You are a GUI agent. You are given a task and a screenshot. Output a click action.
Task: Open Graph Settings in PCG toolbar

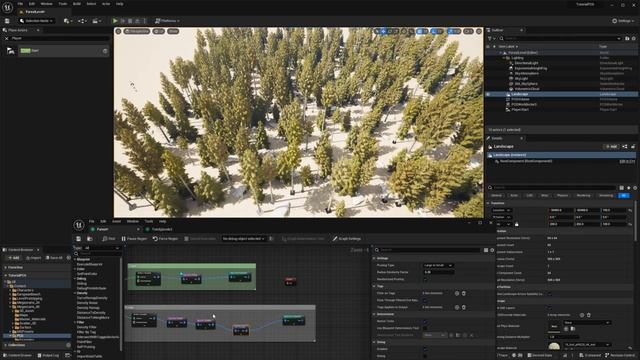pos(347,239)
